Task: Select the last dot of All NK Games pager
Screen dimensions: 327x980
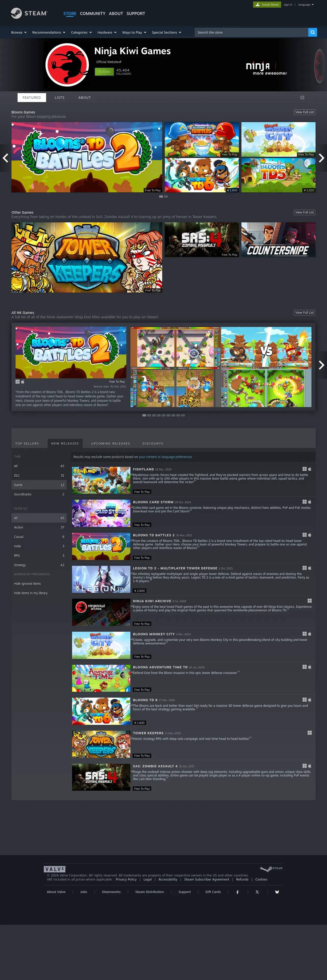Action: (x=183, y=415)
